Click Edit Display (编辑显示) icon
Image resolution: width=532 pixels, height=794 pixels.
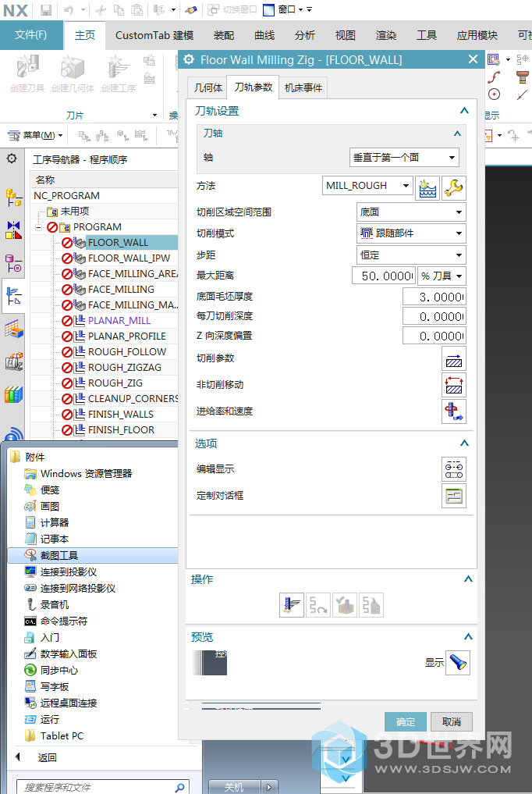pos(454,469)
